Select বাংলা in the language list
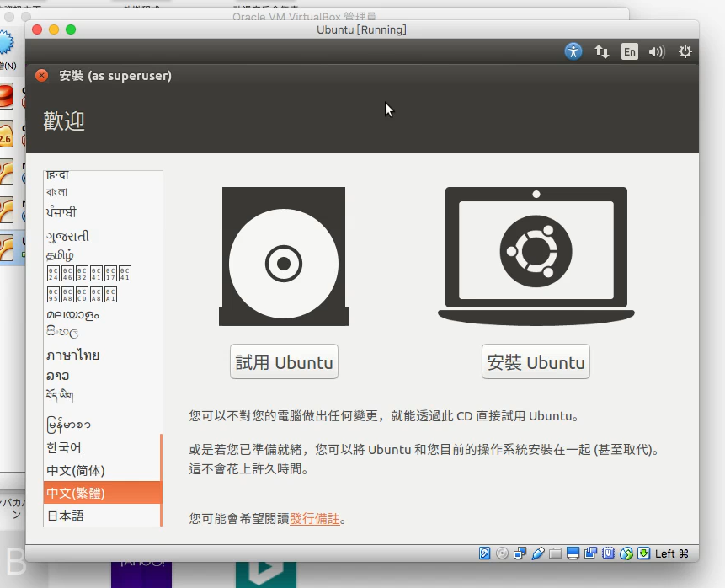 pyautogui.click(x=102, y=191)
